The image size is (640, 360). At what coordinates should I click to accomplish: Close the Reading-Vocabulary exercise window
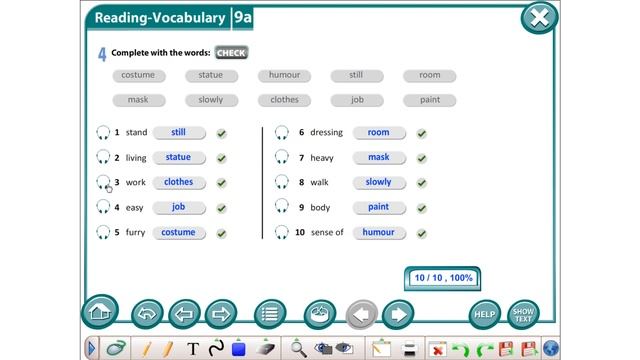tap(539, 18)
